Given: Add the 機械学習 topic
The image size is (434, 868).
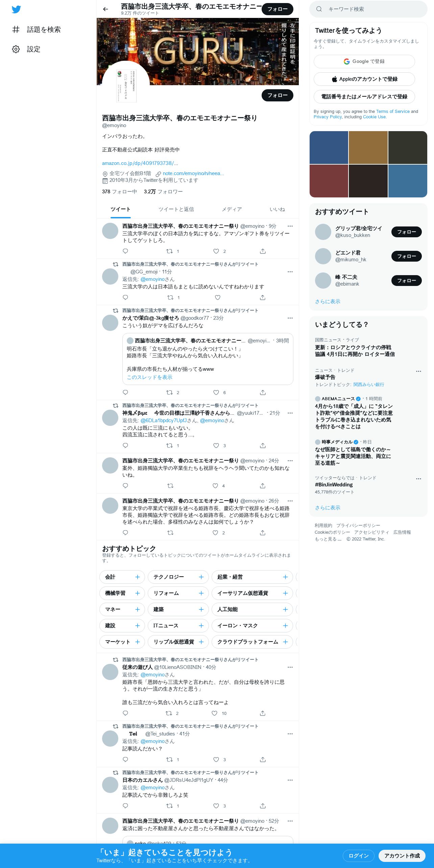Looking at the screenshot, I should [x=137, y=593].
